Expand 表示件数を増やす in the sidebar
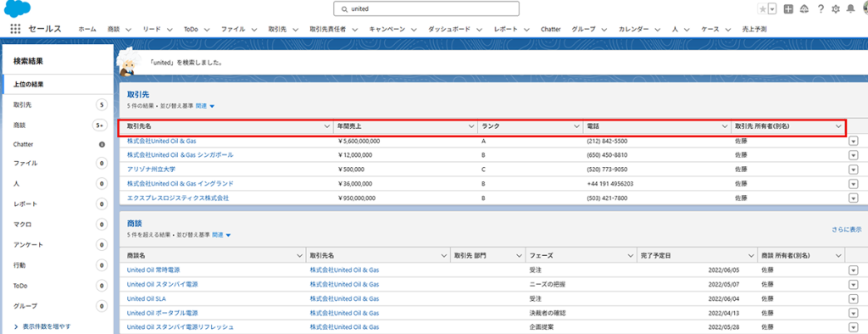The width and height of the screenshot is (868, 334). (x=42, y=326)
